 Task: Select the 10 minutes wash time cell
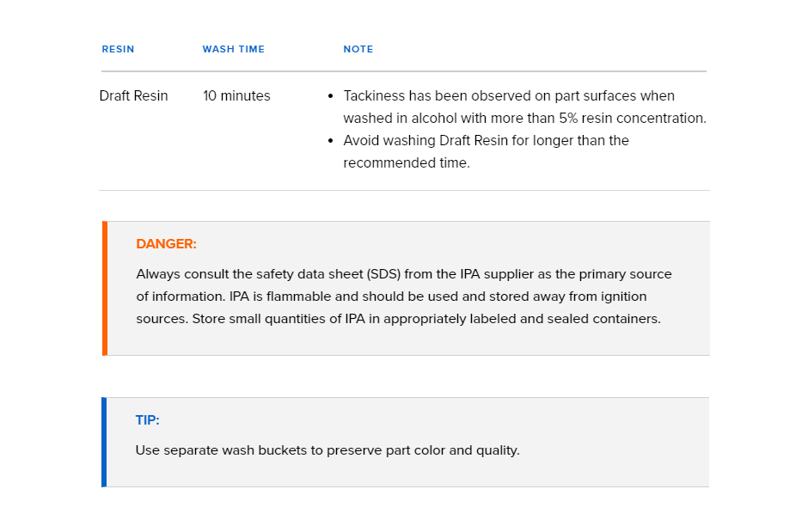236,95
